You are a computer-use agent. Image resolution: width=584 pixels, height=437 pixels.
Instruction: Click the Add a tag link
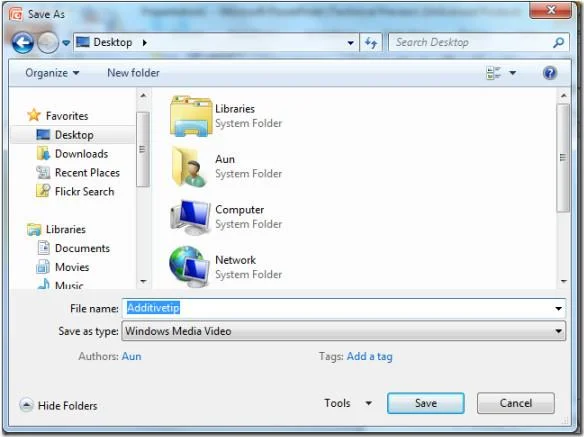pos(369,357)
